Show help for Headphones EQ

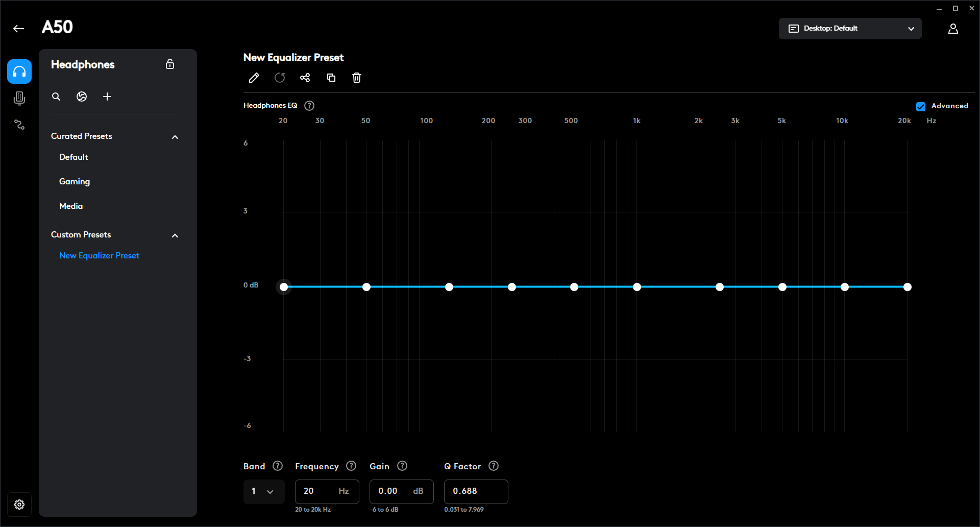309,106
